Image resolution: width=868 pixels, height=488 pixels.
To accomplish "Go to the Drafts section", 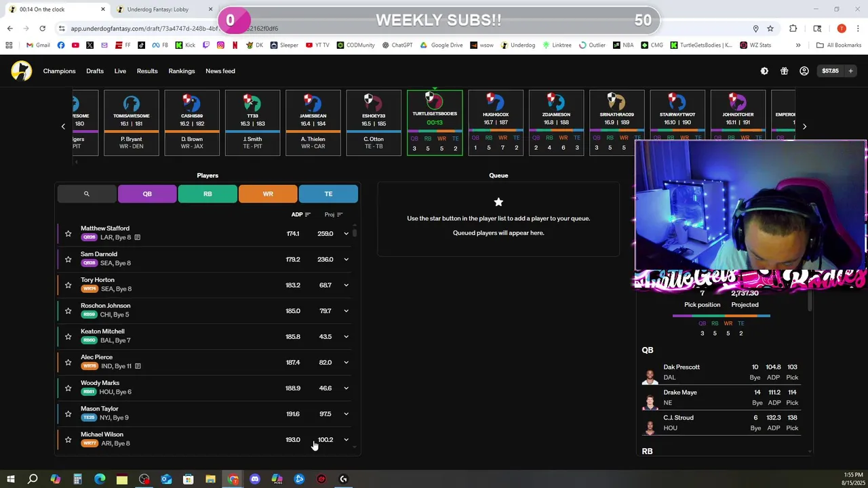I will point(95,71).
